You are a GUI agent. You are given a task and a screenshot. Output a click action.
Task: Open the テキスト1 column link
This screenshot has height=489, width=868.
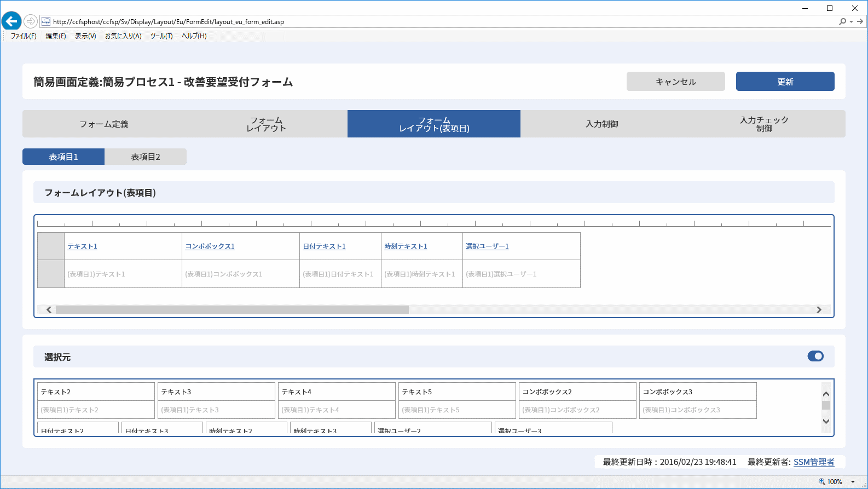[x=83, y=246]
